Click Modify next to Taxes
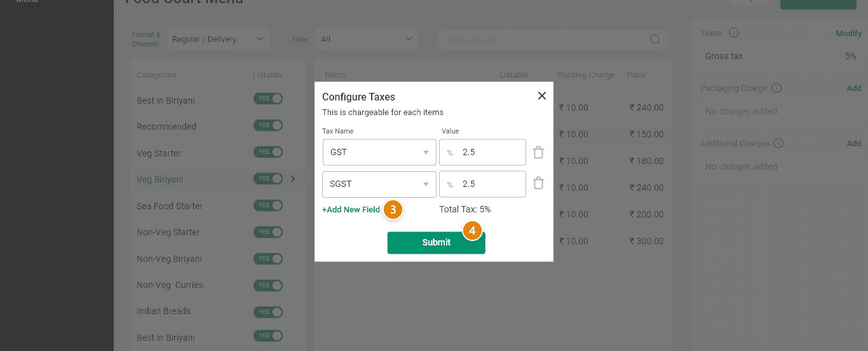The width and height of the screenshot is (868, 351). pos(848,33)
